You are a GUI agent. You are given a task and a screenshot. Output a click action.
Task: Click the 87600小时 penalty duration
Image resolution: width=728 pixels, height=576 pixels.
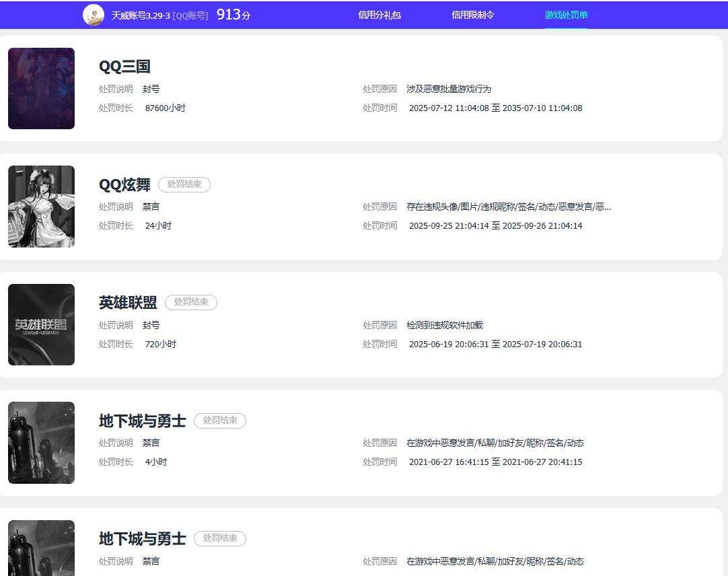[x=166, y=108]
